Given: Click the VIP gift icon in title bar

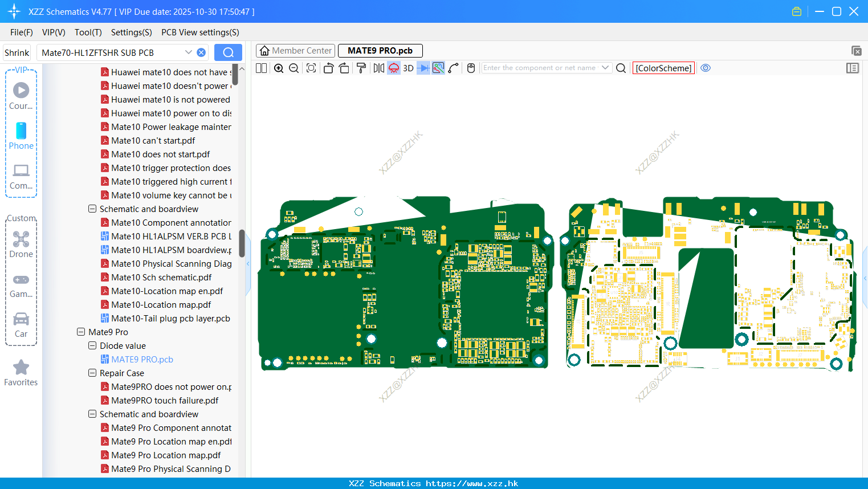Looking at the screenshot, I should [797, 11].
